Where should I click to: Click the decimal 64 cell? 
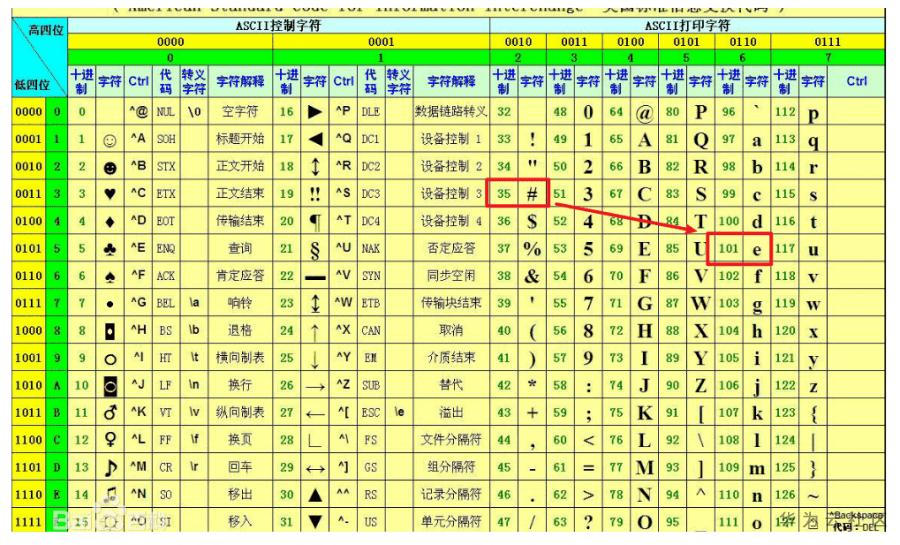(x=616, y=111)
